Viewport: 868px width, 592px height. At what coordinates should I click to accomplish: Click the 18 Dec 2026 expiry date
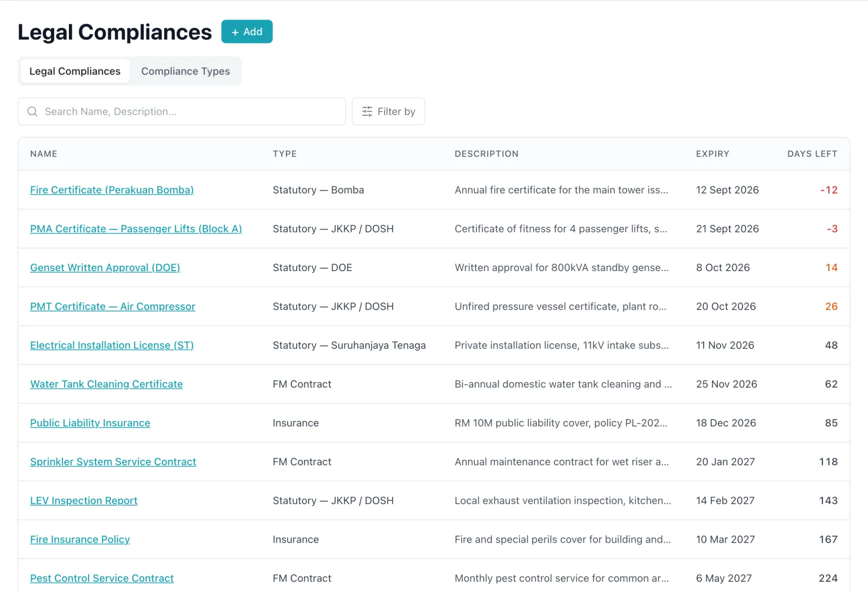pyautogui.click(x=726, y=423)
